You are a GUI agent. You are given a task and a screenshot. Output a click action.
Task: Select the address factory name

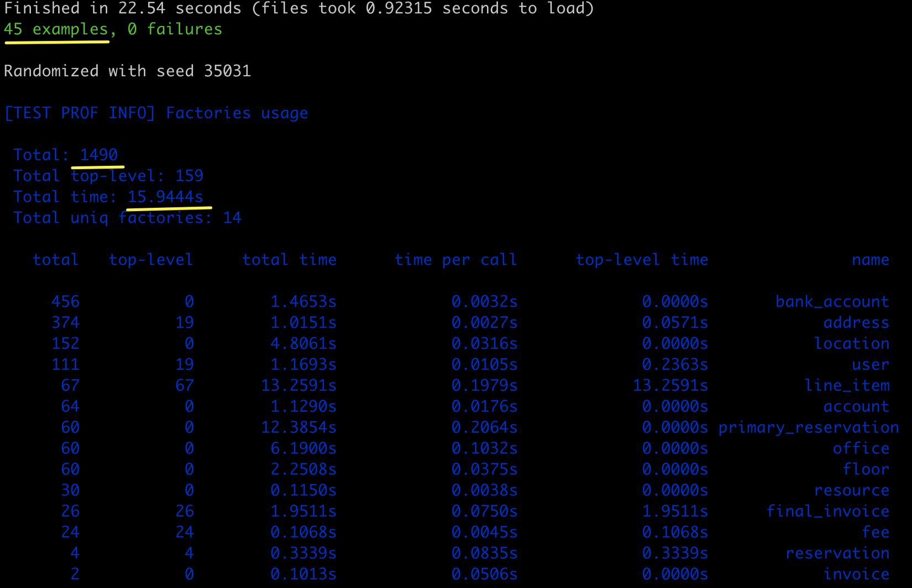856,323
